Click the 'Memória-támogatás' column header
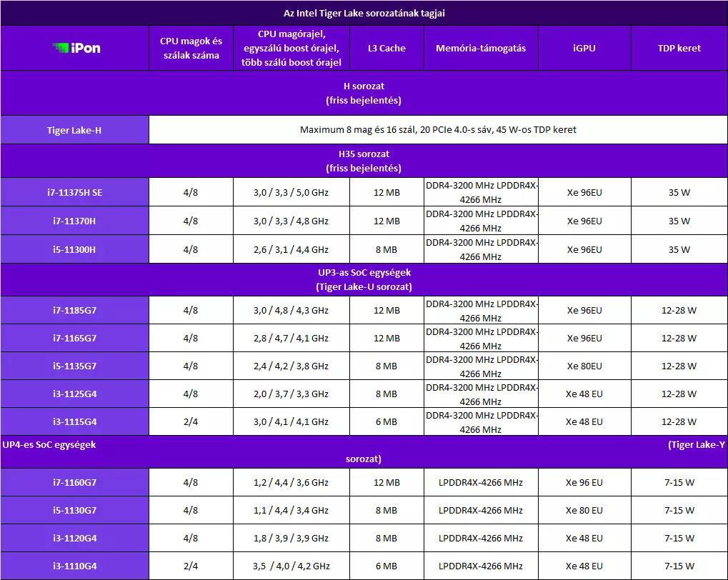Image resolution: width=728 pixels, height=580 pixels. tap(481, 48)
